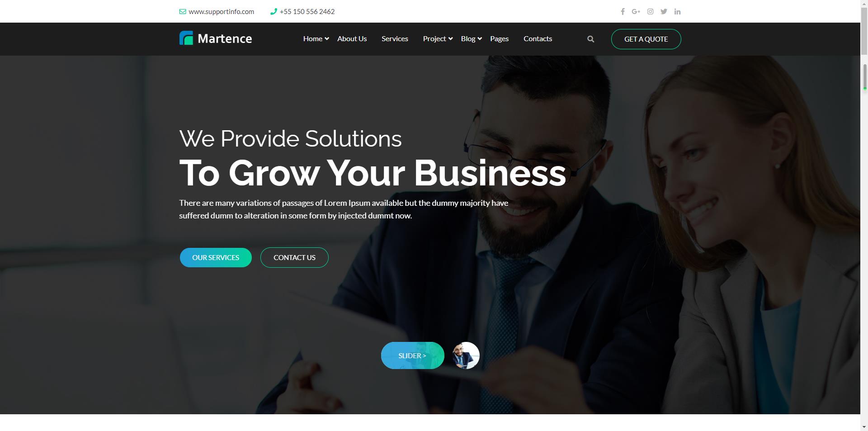Open the Contacts menu item
This screenshot has width=868, height=431.
(x=538, y=39)
